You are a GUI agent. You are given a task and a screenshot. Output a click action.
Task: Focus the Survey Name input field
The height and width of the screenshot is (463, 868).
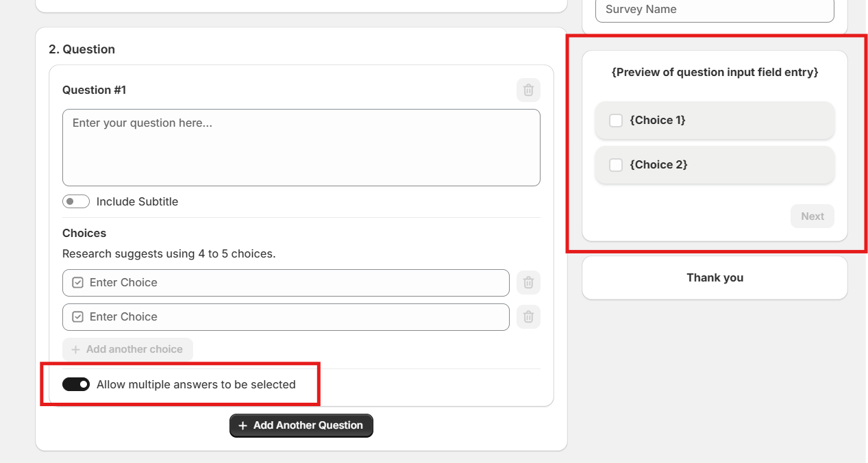tap(715, 10)
